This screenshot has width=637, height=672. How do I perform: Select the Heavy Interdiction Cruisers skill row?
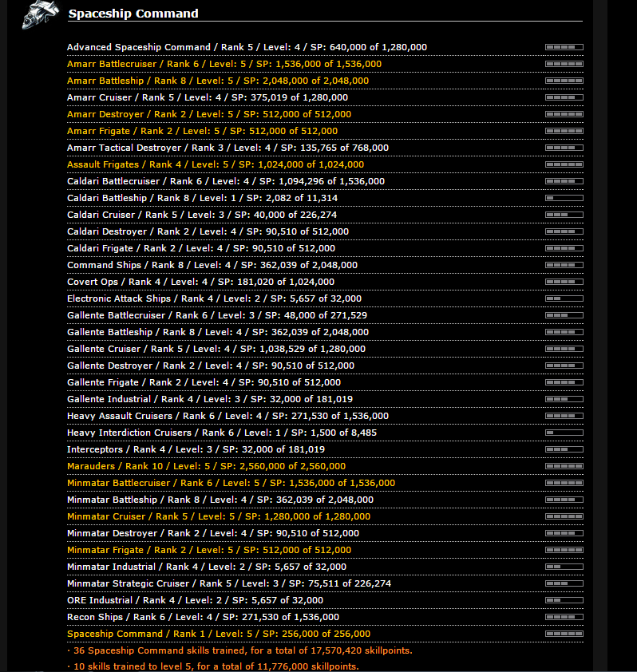325,432
